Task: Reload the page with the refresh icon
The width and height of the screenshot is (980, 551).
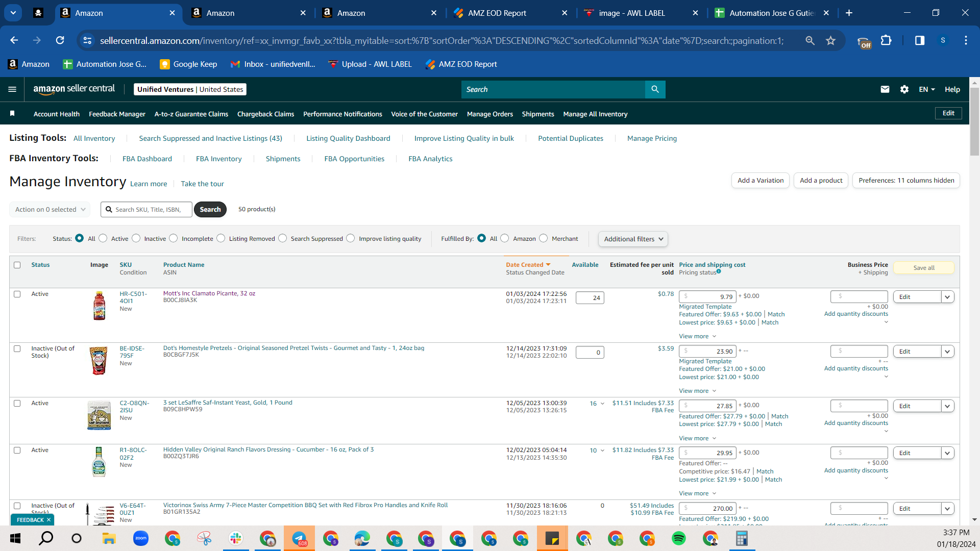Action: point(60,40)
